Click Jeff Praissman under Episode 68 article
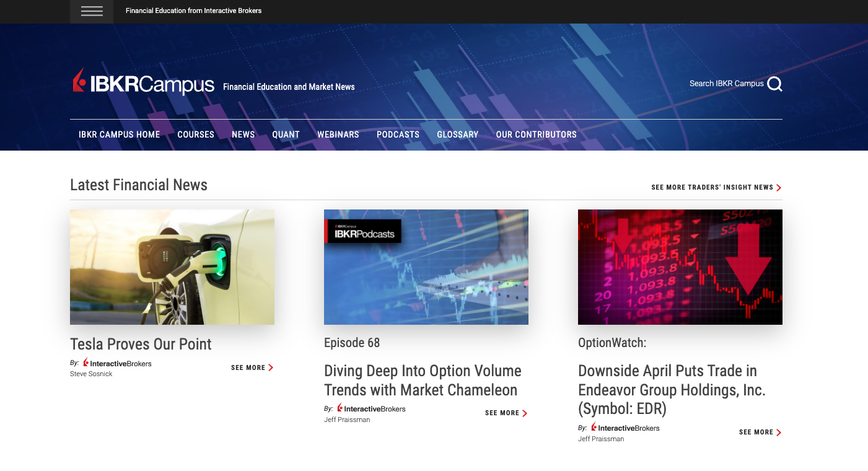The width and height of the screenshot is (868, 471). click(x=347, y=420)
